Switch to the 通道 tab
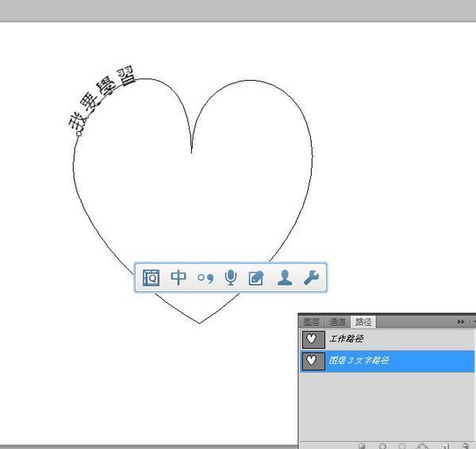 click(x=338, y=322)
